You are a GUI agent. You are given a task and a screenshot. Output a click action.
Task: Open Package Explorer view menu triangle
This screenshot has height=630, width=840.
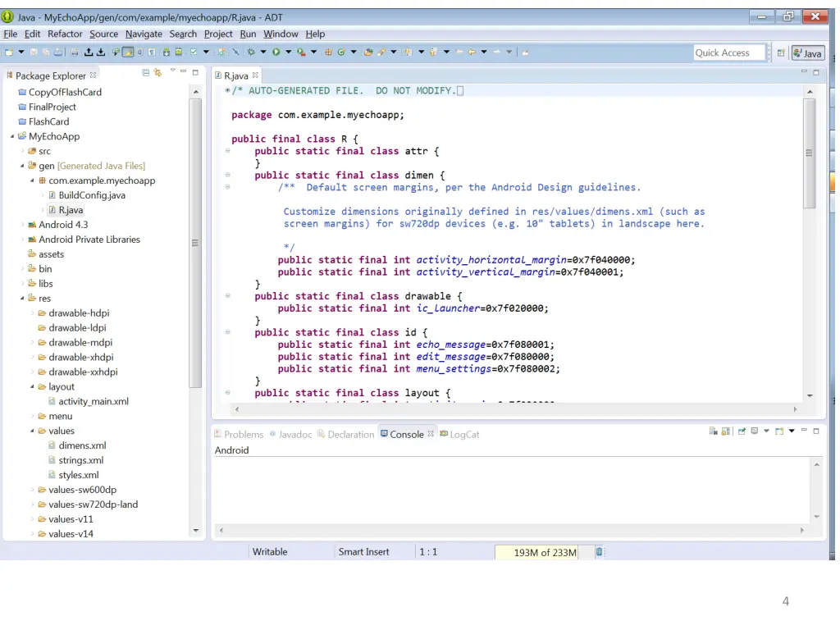172,71
